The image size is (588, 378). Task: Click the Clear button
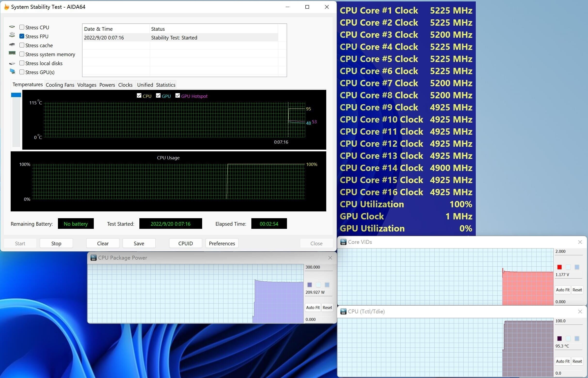pos(103,243)
